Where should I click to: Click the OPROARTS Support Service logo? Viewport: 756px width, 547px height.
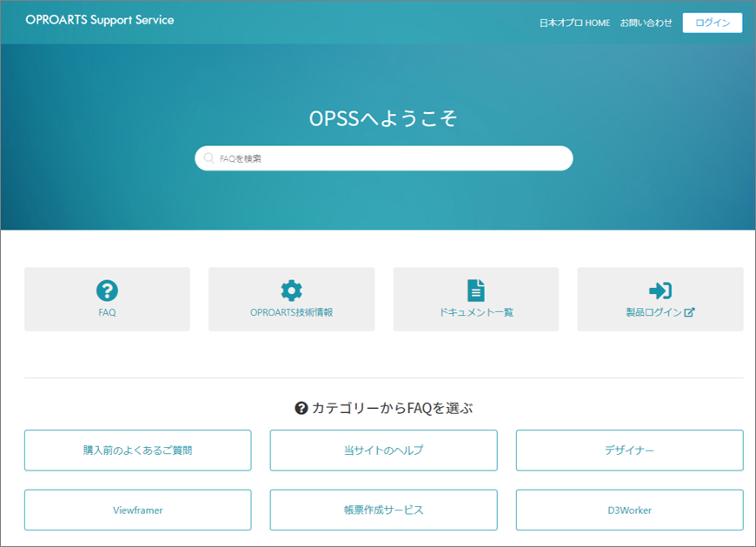(100, 20)
